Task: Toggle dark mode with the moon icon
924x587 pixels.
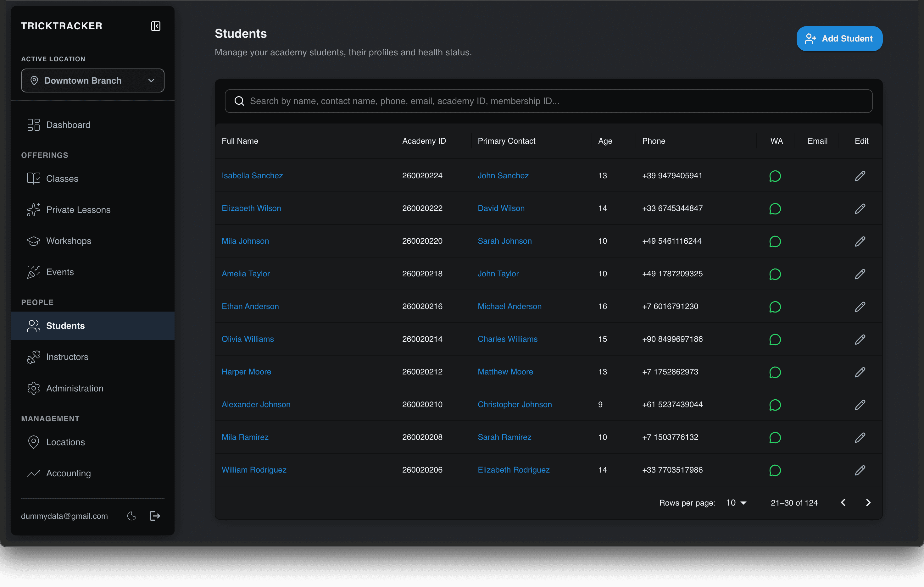Action: tap(131, 516)
